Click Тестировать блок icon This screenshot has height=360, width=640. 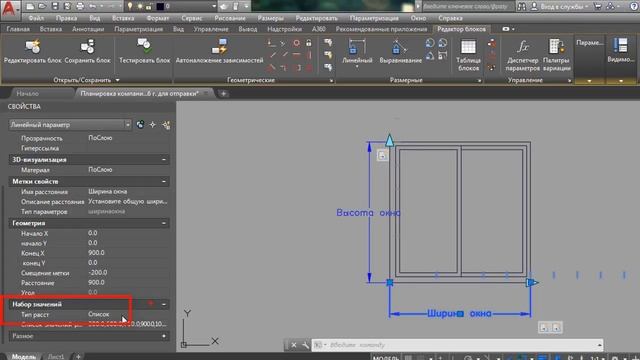tap(144, 46)
